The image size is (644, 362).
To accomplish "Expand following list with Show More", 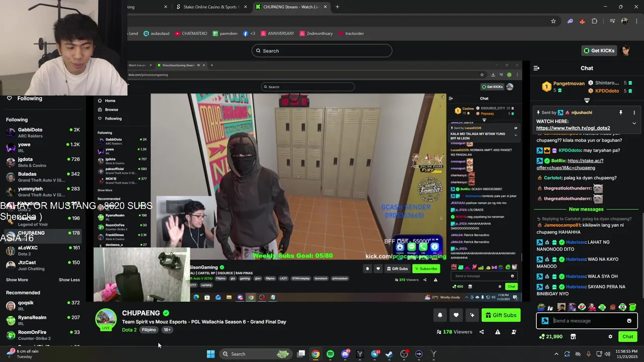I will 17,280.
